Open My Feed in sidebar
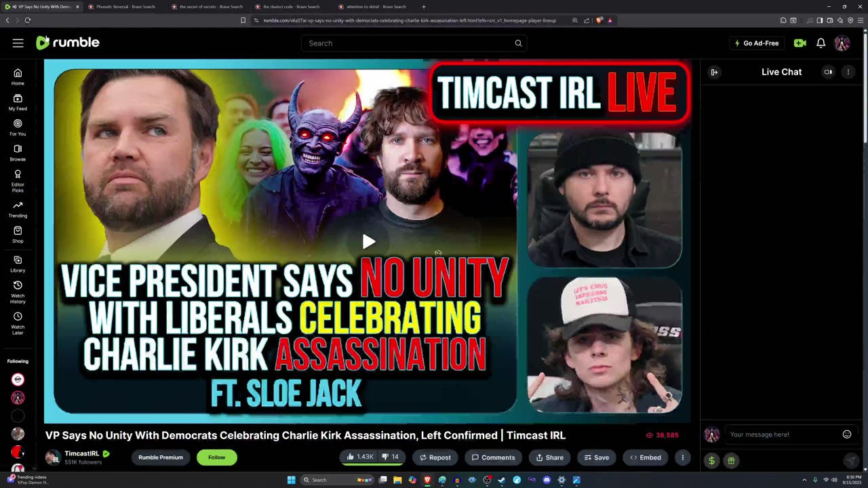868x488 pixels. click(x=18, y=102)
